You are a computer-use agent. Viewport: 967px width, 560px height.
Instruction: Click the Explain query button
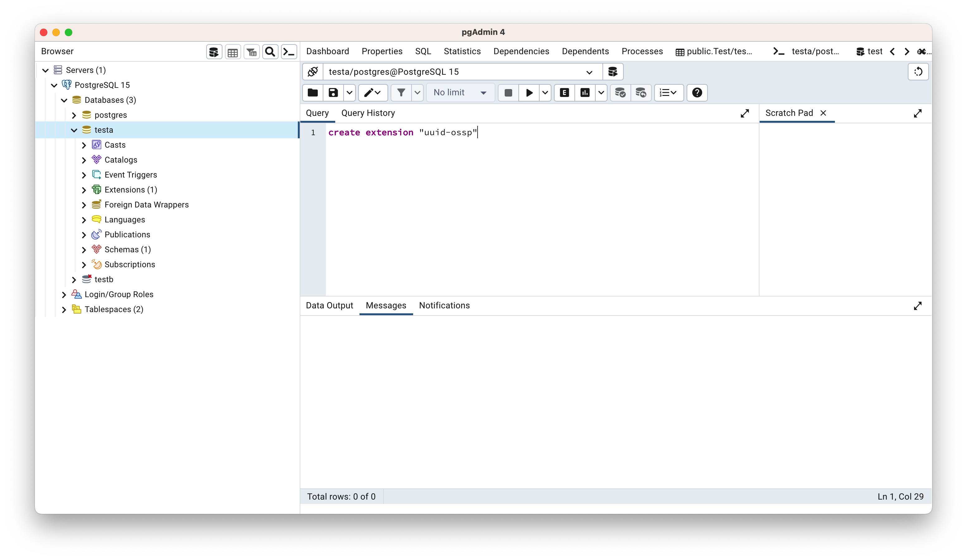(x=564, y=93)
